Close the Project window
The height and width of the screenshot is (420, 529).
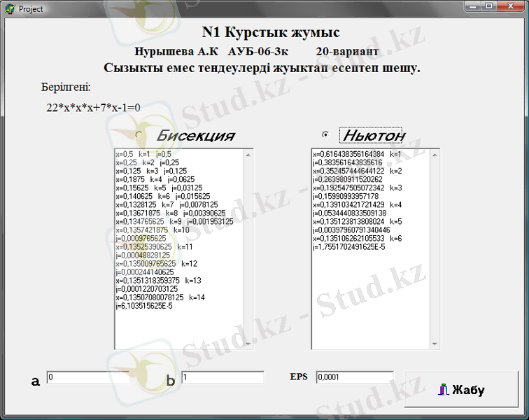[x=511, y=6]
